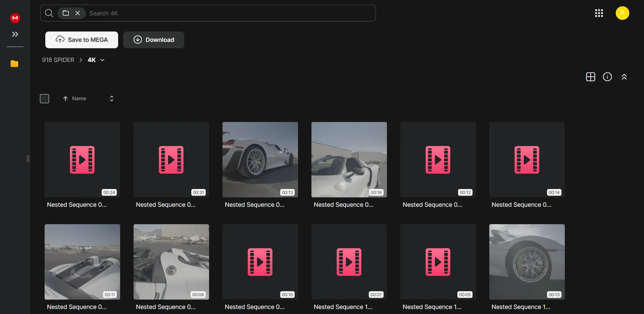The height and width of the screenshot is (314, 644).
Task: Open the yellow folder icon in sidebar
Action: 14,64
